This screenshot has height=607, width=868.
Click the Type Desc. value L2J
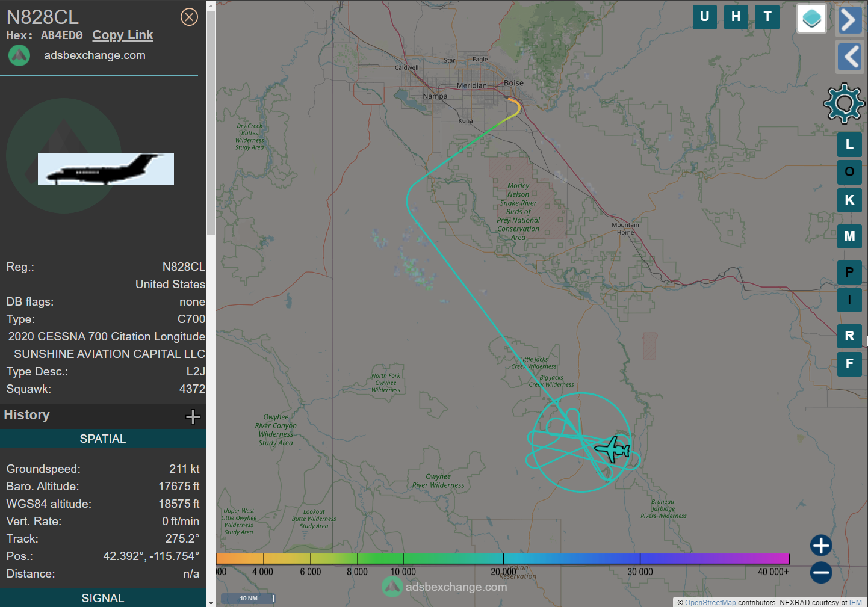pos(196,372)
